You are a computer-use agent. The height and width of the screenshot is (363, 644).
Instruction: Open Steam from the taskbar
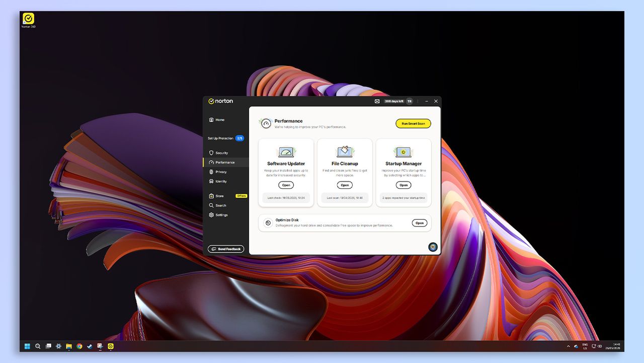(90, 346)
